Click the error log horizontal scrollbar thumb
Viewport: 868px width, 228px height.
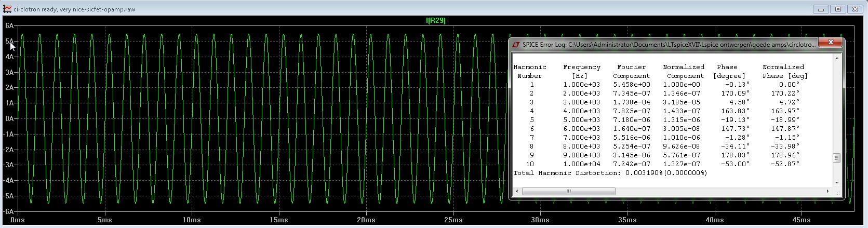pyautogui.click(x=568, y=191)
